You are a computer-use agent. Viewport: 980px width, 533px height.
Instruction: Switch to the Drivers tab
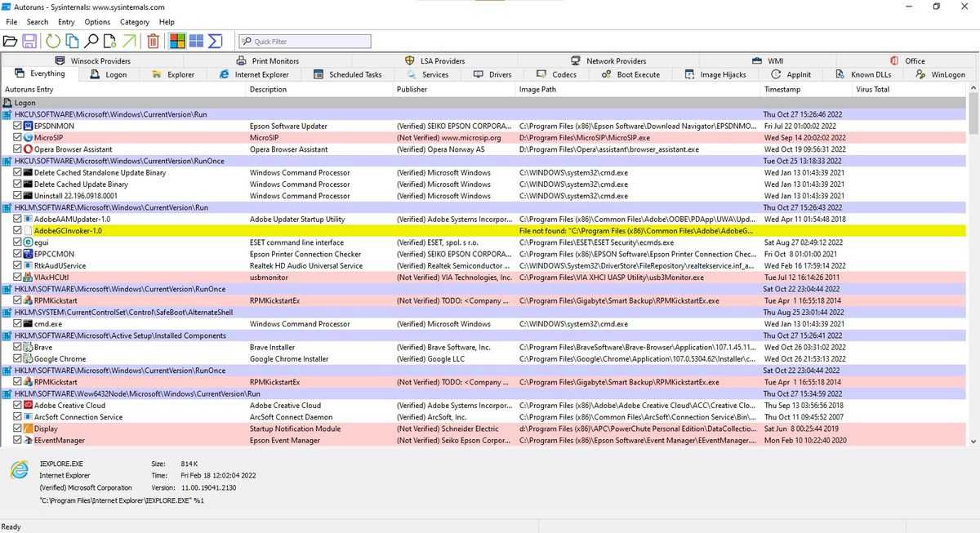[492, 74]
